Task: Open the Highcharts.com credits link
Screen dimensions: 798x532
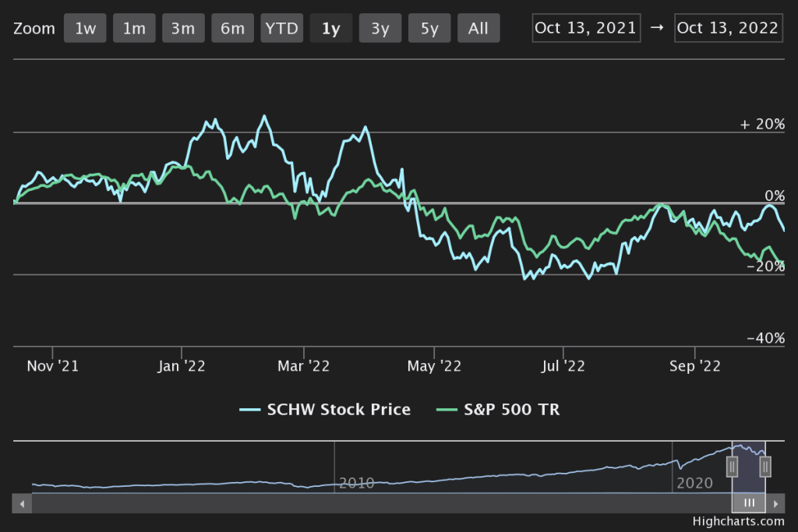Action: coord(737,522)
